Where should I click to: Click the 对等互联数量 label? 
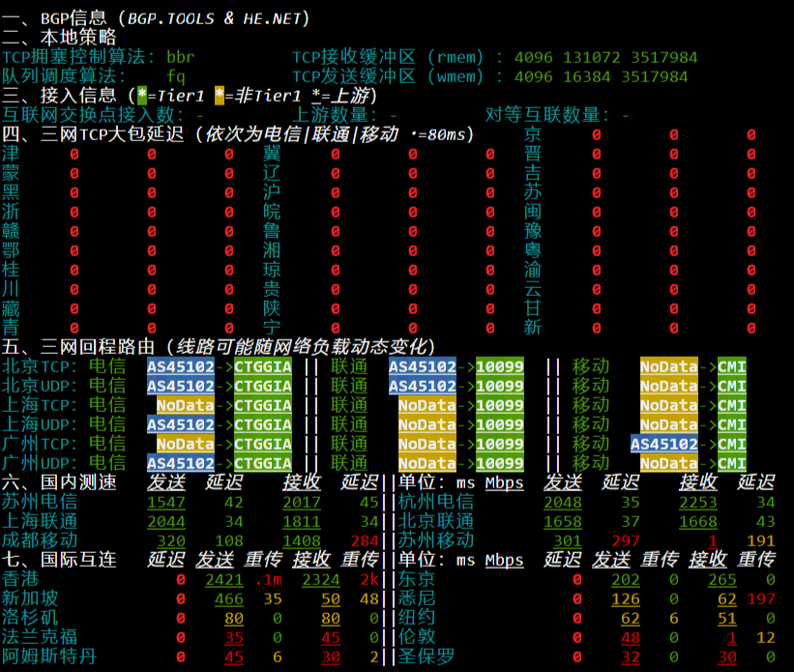[546, 115]
